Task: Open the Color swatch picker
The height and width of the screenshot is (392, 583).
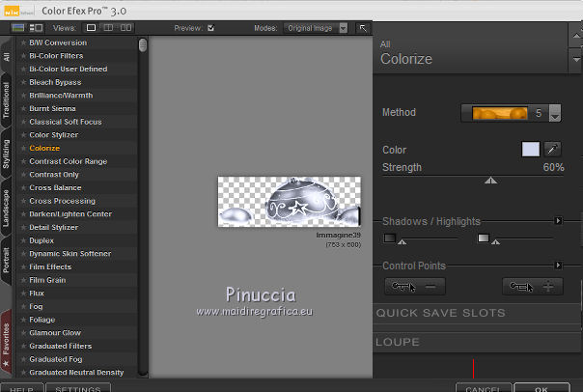Action: point(531,150)
